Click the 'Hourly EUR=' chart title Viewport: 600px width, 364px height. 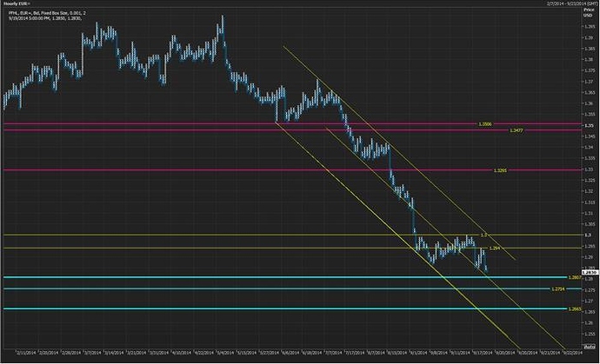click(17, 3)
